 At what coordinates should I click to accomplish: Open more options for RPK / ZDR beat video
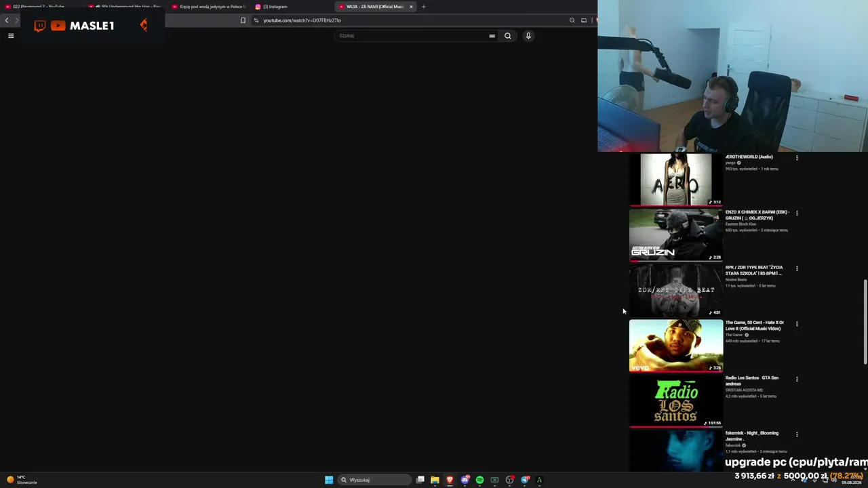pyautogui.click(x=797, y=268)
